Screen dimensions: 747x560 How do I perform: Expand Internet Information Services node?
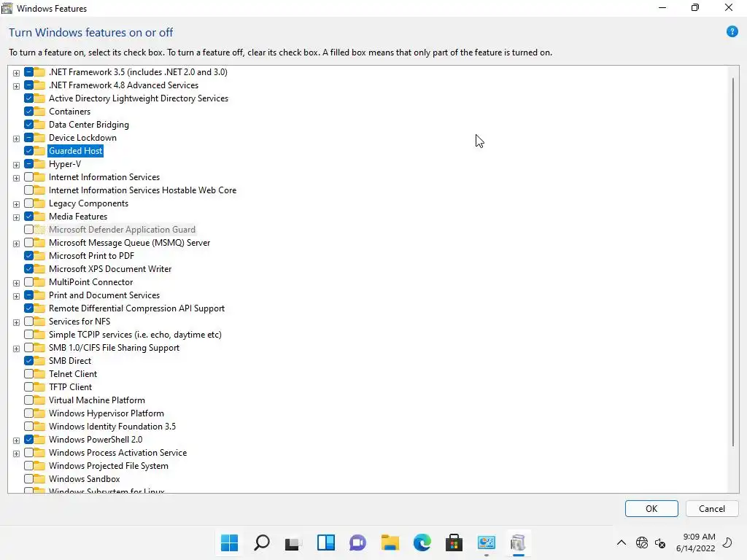point(16,178)
